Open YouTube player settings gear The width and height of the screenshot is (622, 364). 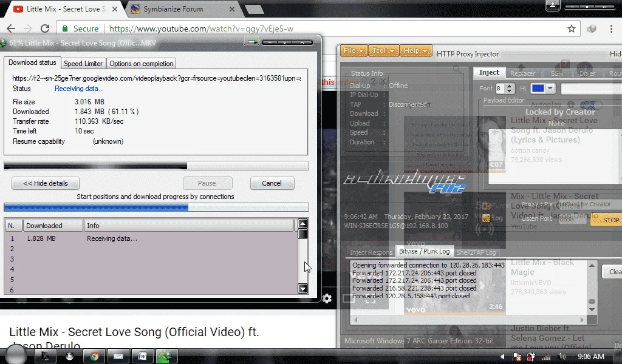tap(327, 298)
